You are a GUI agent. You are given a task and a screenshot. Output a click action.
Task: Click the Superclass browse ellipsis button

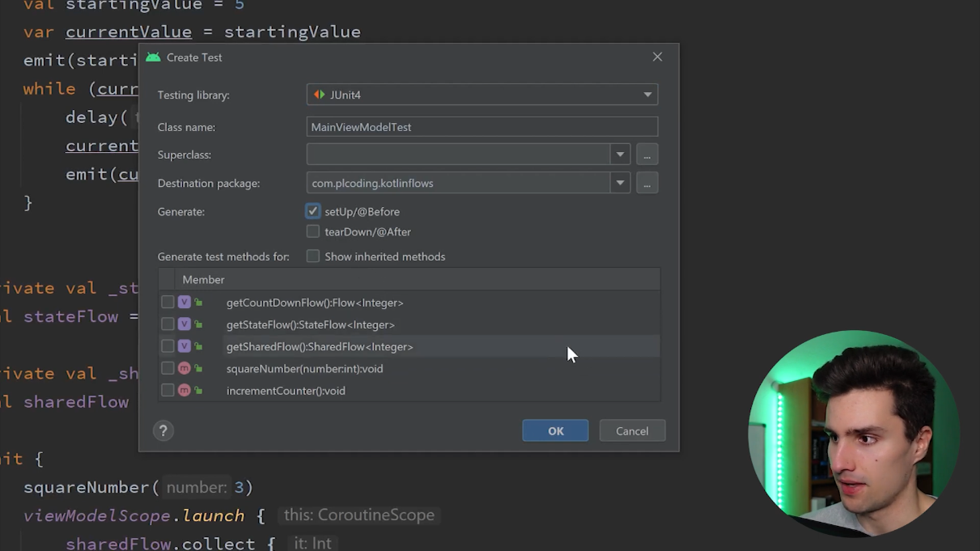(x=647, y=155)
